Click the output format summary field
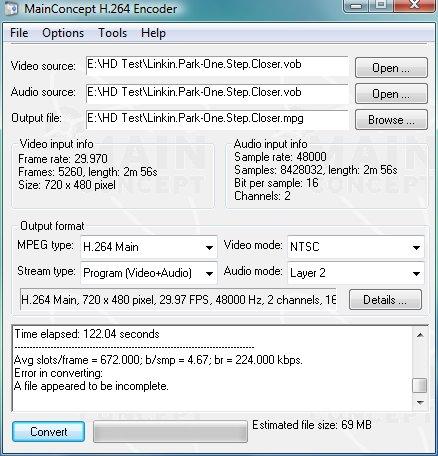Image resolution: width=438 pixels, height=456 pixels. (x=178, y=300)
